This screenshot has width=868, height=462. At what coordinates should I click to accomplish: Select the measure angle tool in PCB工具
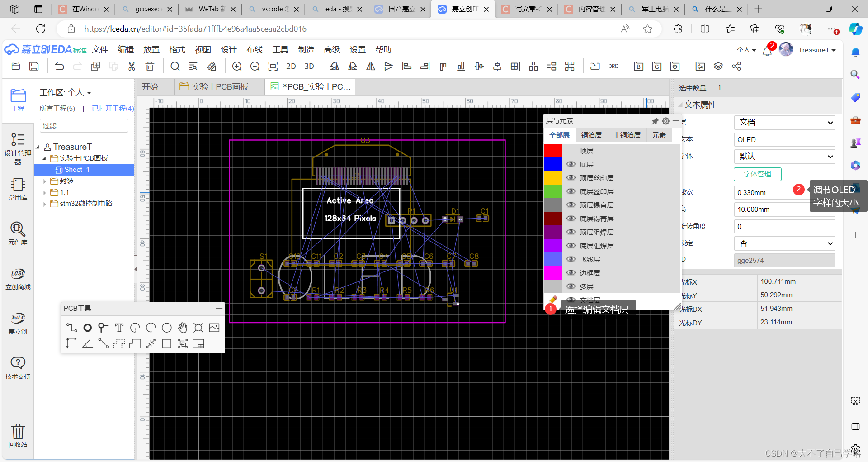click(88, 343)
